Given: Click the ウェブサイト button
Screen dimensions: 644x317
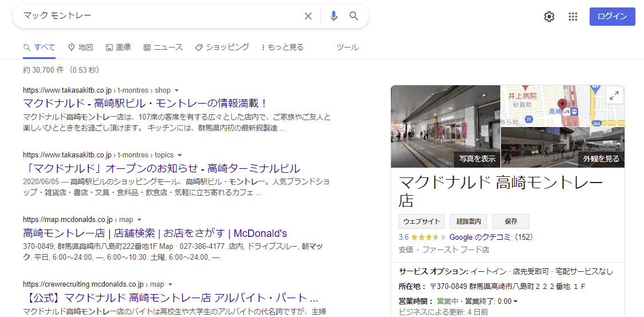Looking at the screenshot, I should [x=422, y=221].
